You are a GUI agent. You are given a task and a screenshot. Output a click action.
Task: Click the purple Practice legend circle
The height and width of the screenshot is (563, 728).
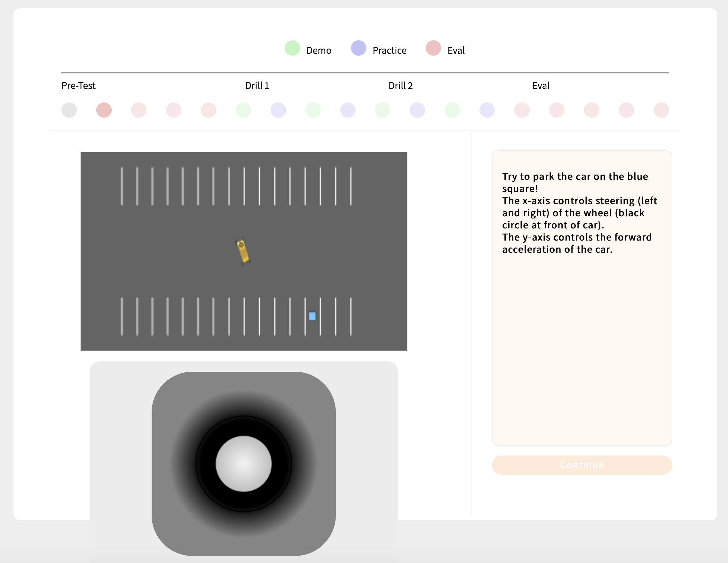[x=358, y=48]
